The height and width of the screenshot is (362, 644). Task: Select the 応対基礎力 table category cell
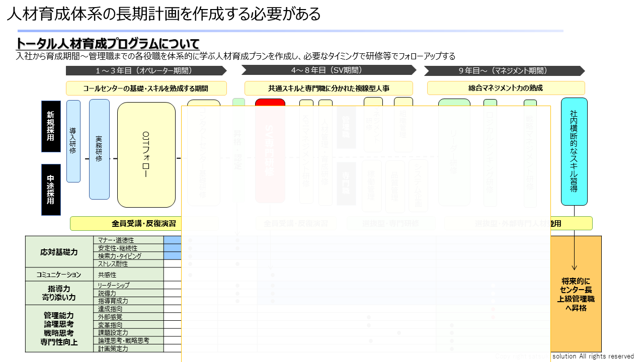59,251
